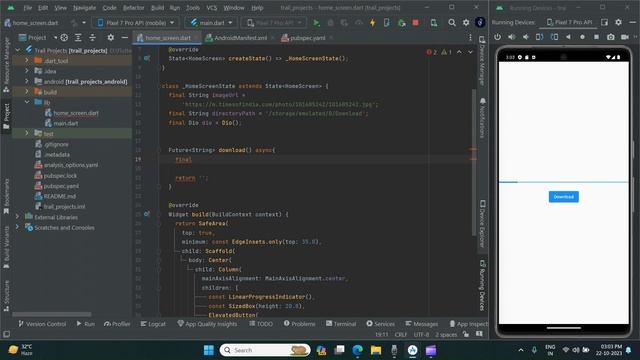The height and width of the screenshot is (360, 640).
Task: Click the editor vertical scrollbar
Action: coord(474,162)
